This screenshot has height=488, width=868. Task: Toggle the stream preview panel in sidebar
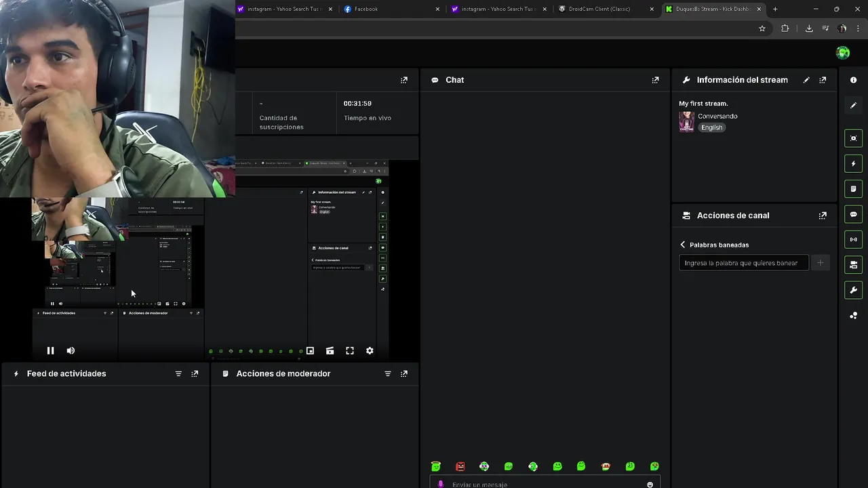(x=853, y=138)
